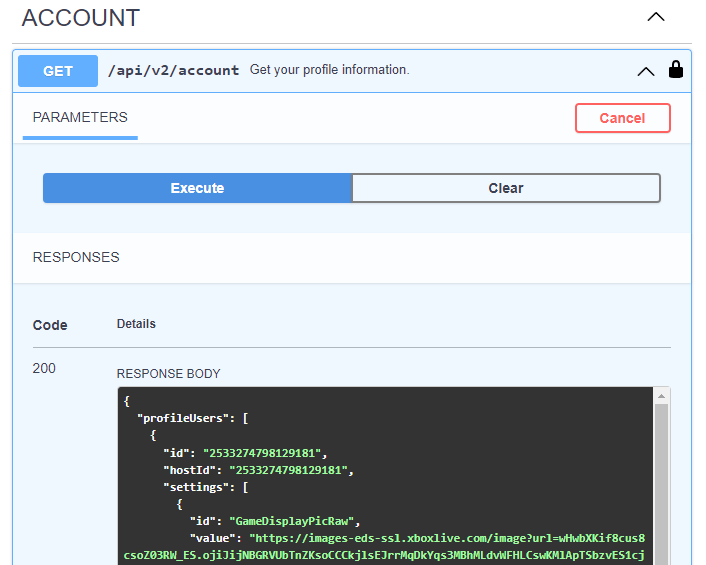Image resolution: width=706 pixels, height=565 pixels.
Task: Click the /api/v2/account endpoint path
Action: [x=173, y=70]
